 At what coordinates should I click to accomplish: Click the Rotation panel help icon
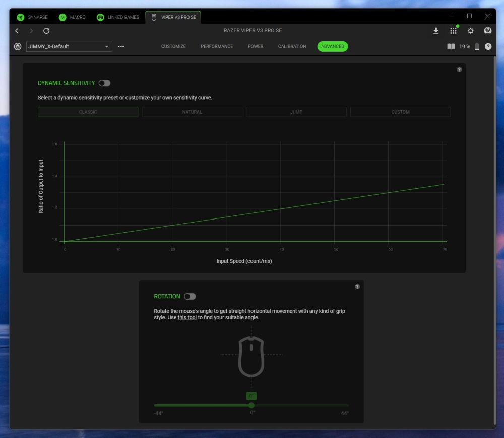pos(357,287)
